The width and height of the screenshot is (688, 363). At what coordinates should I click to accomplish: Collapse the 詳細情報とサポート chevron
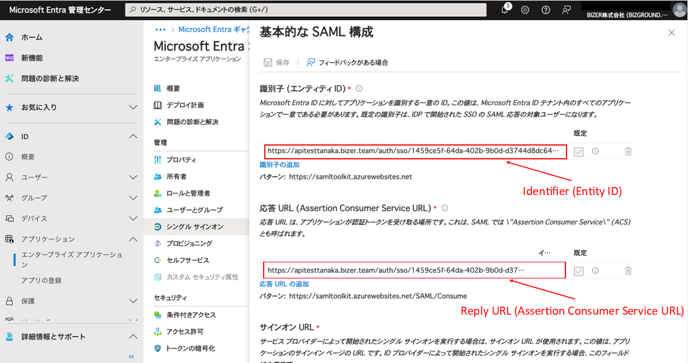point(133,337)
